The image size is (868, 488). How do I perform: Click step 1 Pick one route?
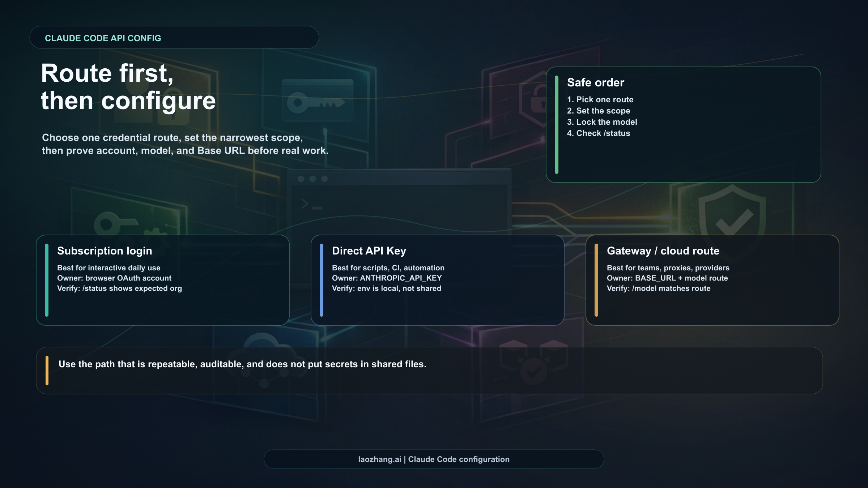click(x=600, y=99)
